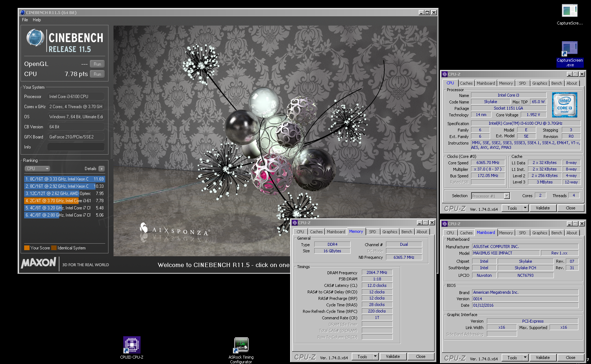This screenshot has width=591, height=364.
Task: Open the CaptureScre... desktop icon
Action: click(569, 15)
